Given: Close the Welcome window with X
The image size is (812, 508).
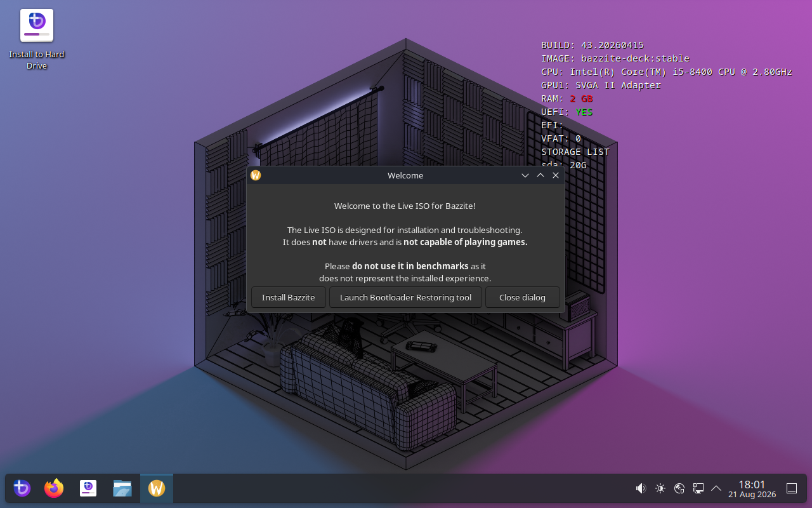Looking at the screenshot, I should [x=556, y=175].
